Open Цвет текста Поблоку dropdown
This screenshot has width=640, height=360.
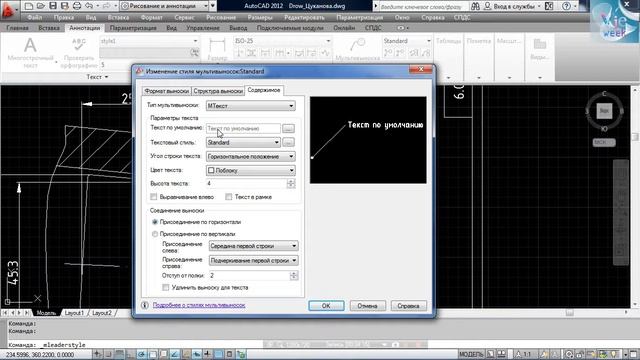click(x=251, y=170)
